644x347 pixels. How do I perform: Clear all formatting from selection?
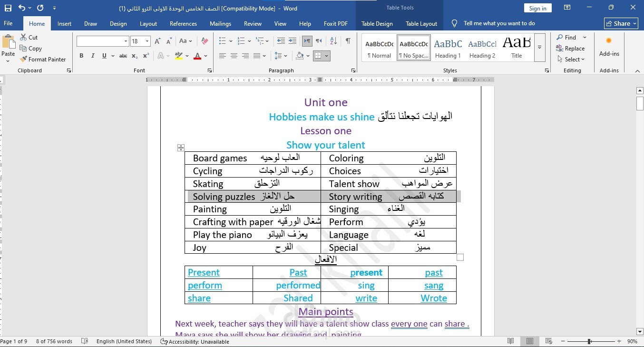[205, 41]
